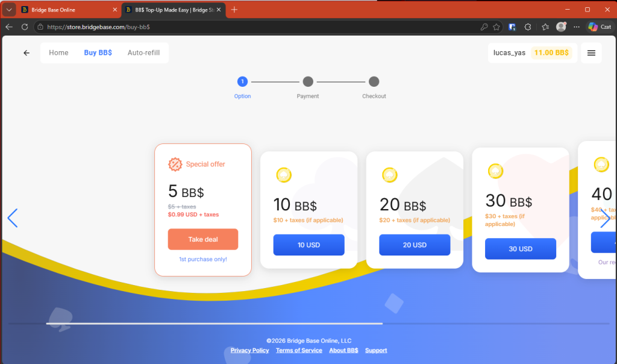Image resolution: width=617 pixels, height=364 pixels.
Task: Open the browser profile avatar
Action: pyautogui.click(x=561, y=27)
